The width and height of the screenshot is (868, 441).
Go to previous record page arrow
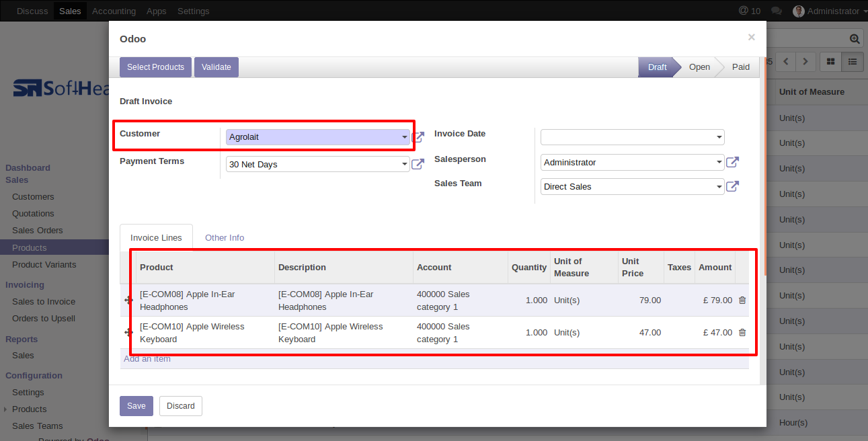pyautogui.click(x=785, y=62)
